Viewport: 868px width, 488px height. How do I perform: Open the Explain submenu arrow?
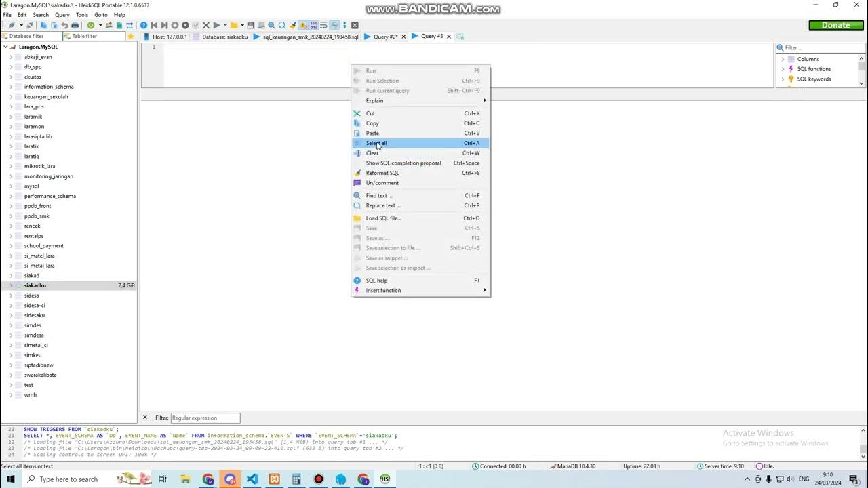coord(484,100)
